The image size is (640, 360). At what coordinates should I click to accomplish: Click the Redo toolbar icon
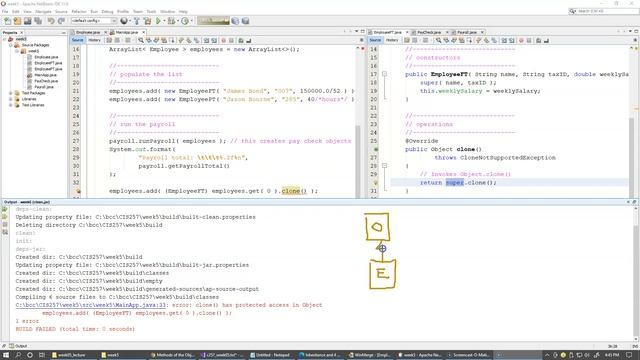click(61, 21)
